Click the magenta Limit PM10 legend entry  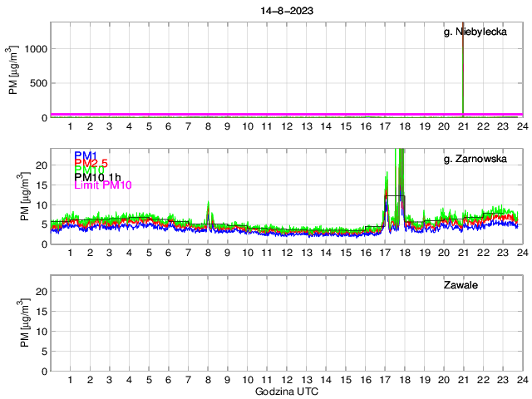[102, 185]
